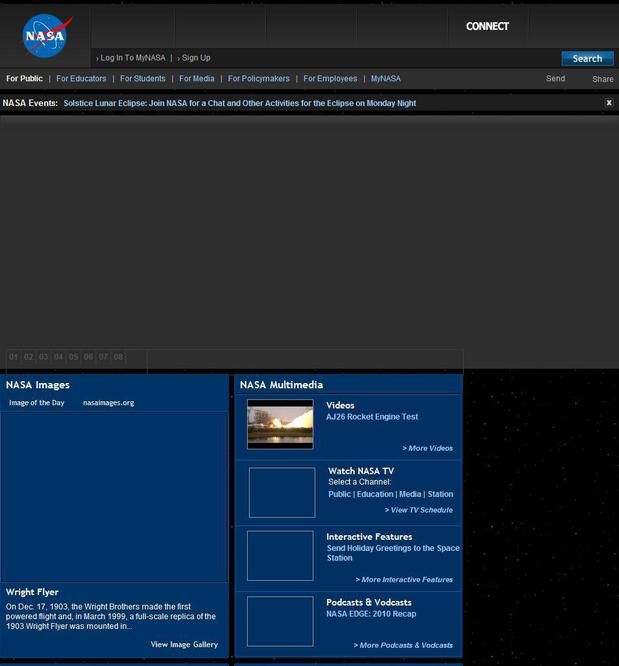Open the Wright Flyer image title

click(x=32, y=592)
